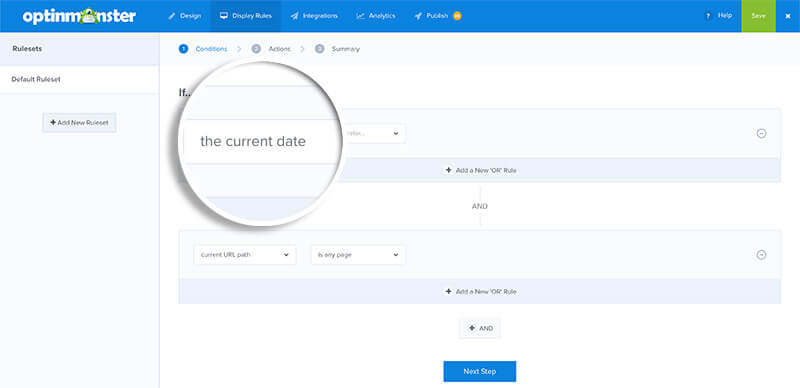
Task: Click the Next Step button
Action: pos(480,371)
